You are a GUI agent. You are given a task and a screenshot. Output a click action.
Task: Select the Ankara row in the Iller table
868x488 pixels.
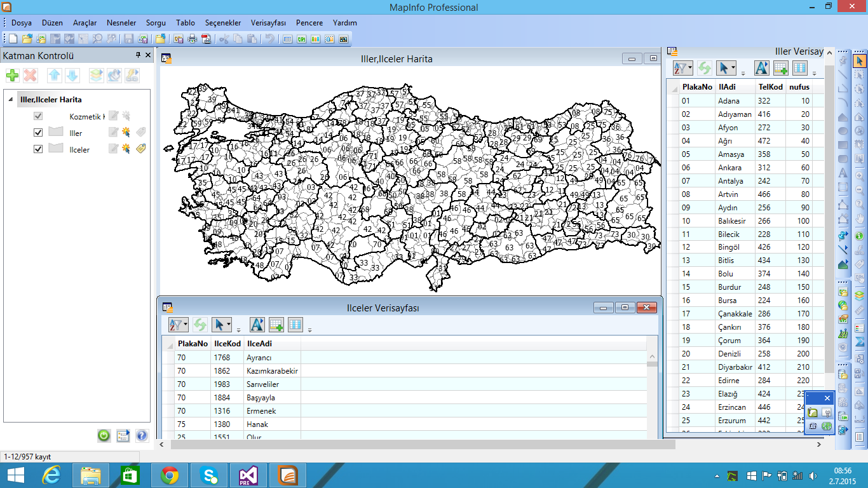tap(746, 168)
